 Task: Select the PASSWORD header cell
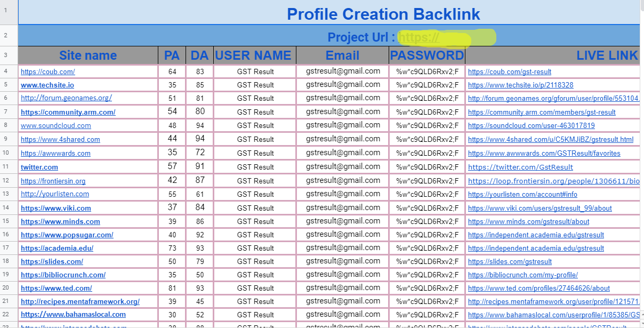coord(427,55)
